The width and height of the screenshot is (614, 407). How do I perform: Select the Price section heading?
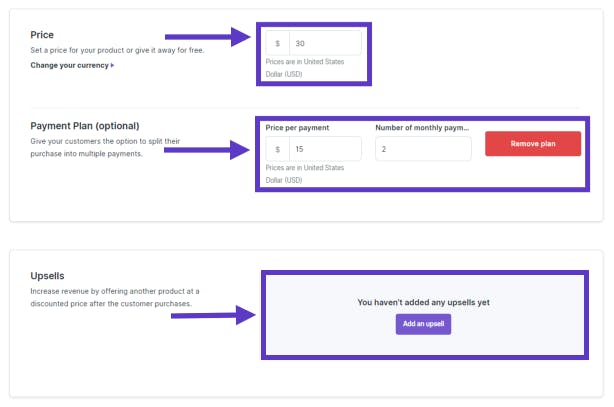42,35
